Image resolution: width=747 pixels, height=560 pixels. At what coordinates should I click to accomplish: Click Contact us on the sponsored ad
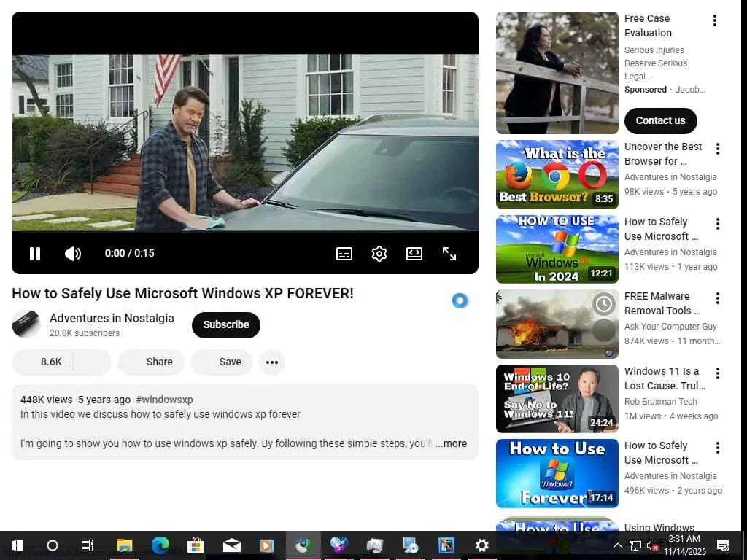click(660, 120)
